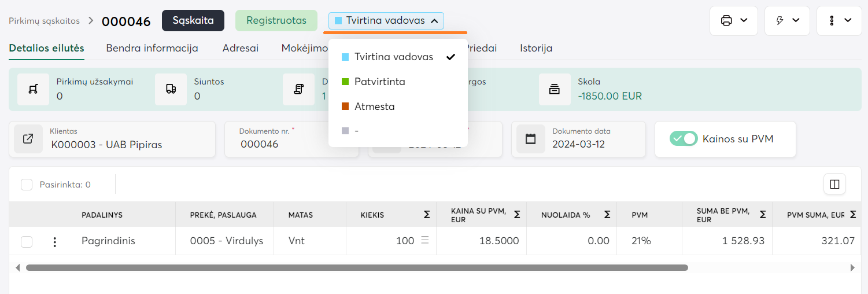Switch to the Bendra informacija tab
The width and height of the screenshot is (868, 294).
tap(152, 48)
